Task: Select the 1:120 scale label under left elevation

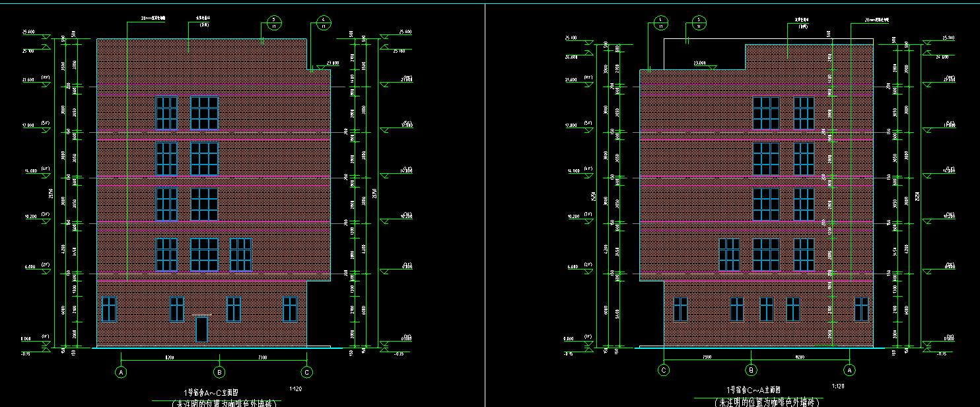Action: point(297,388)
